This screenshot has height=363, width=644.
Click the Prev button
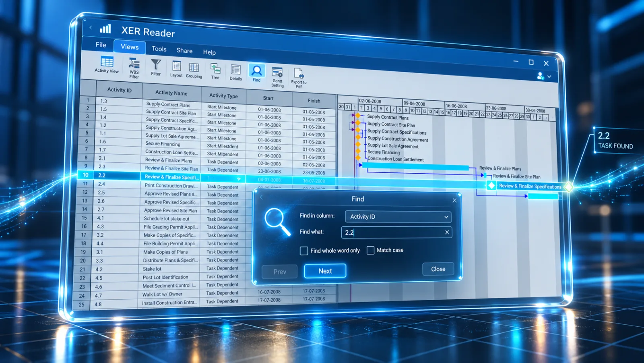[280, 272]
